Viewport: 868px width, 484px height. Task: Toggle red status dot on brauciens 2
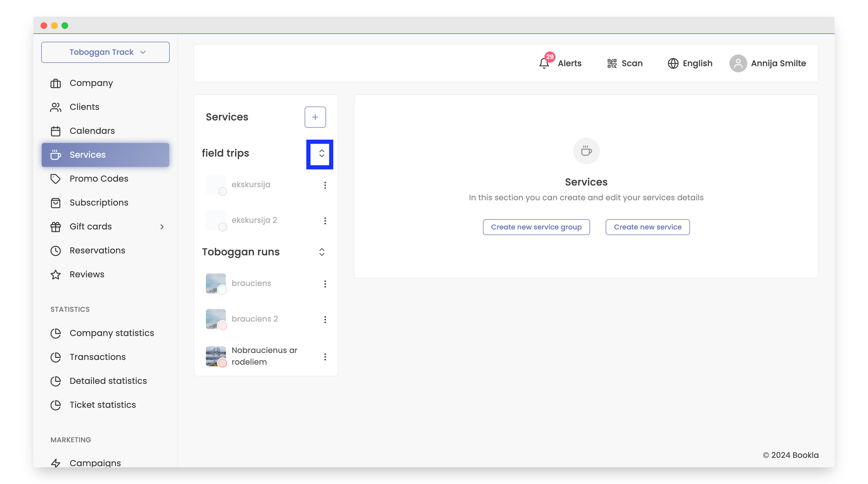pyautogui.click(x=222, y=325)
